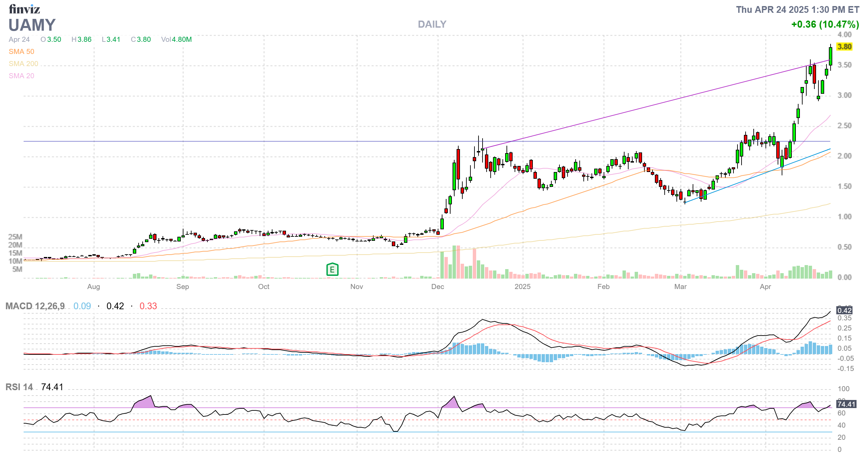This screenshot has height=460, width=868.
Task: Click the Vol 4.80M readout
Action: click(176, 39)
